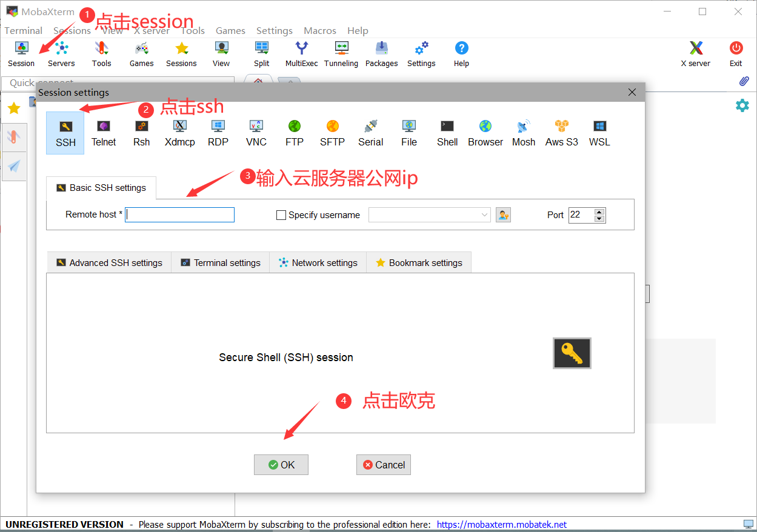Select the File session type

click(x=409, y=133)
